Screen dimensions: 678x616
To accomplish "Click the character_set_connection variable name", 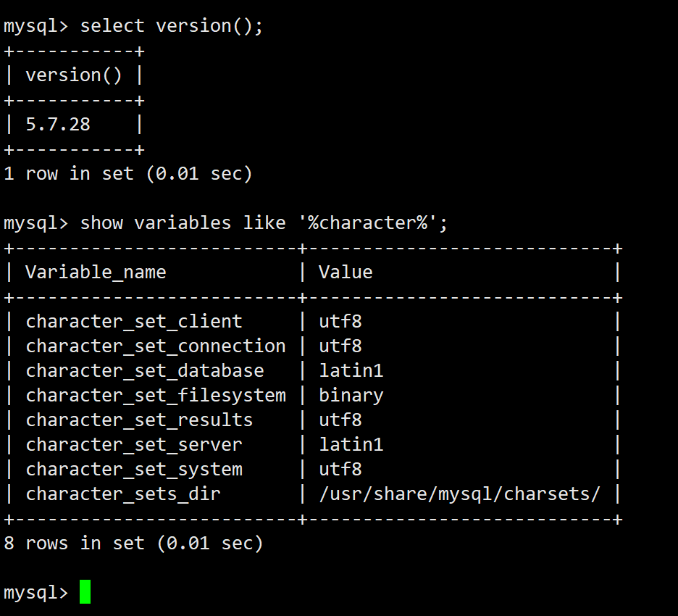I will coord(156,346).
